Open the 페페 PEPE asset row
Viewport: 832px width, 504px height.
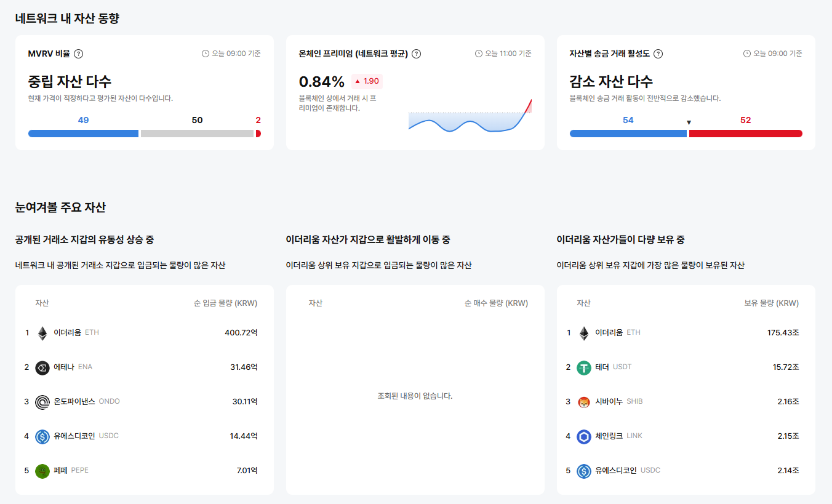click(x=145, y=471)
